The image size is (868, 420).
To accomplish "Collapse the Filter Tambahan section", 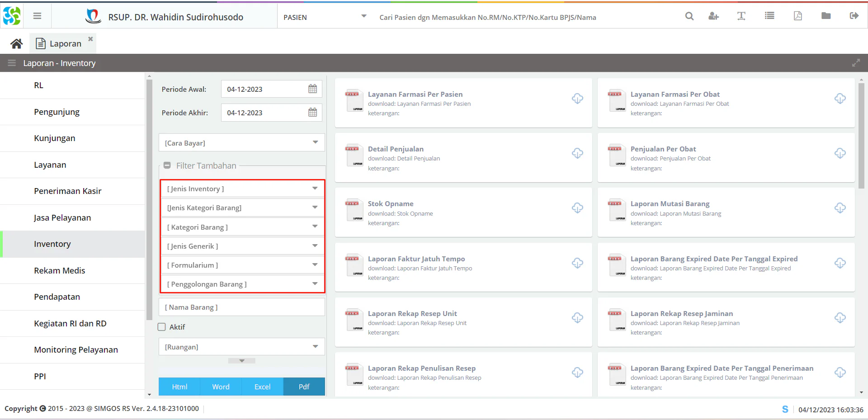I will pyautogui.click(x=167, y=165).
